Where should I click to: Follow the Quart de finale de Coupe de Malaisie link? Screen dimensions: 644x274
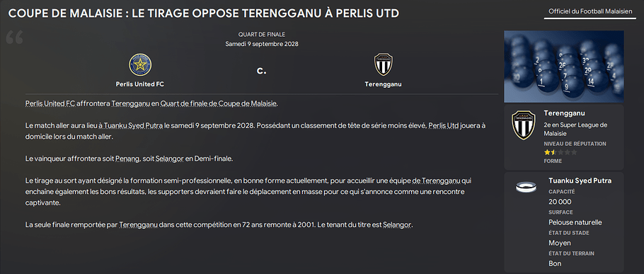219,103
